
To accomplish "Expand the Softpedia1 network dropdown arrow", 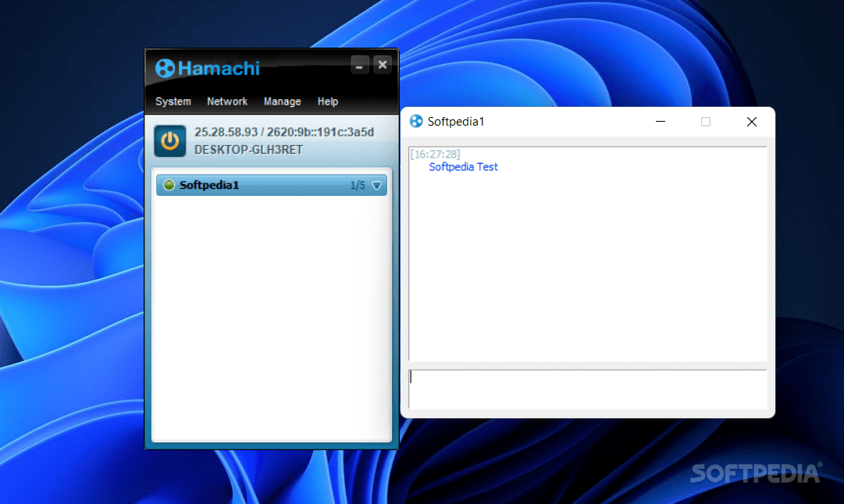I will tap(377, 186).
